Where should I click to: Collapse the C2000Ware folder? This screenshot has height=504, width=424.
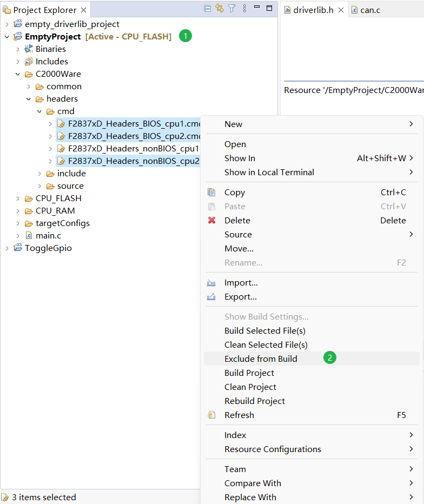tap(18, 74)
